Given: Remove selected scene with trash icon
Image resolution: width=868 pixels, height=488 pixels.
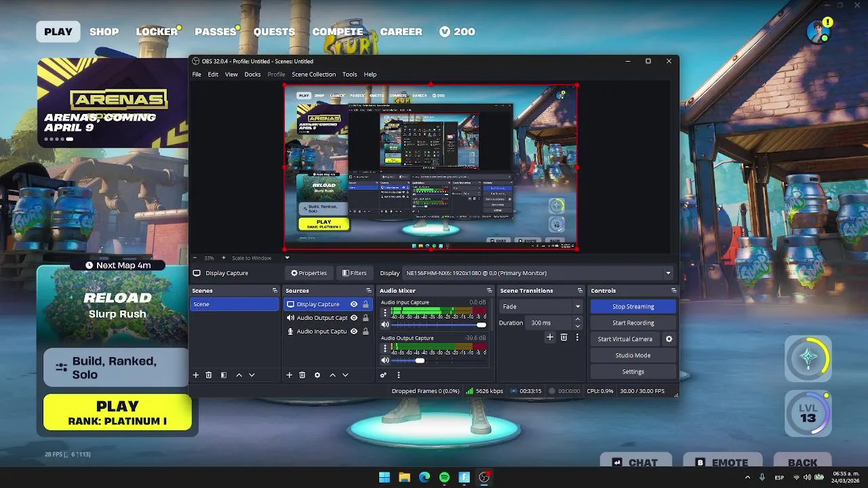Looking at the screenshot, I should pyautogui.click(x=209, y=375).
